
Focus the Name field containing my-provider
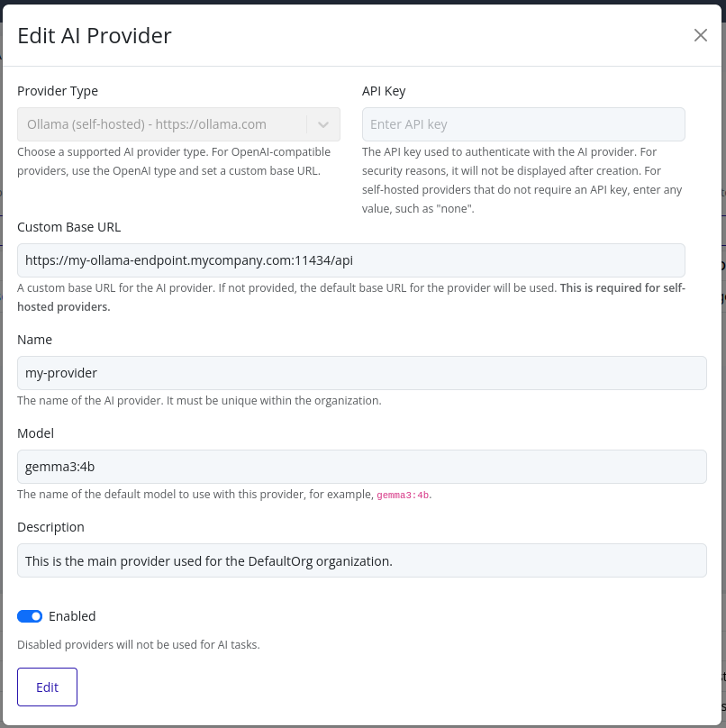tap(360, 372)
